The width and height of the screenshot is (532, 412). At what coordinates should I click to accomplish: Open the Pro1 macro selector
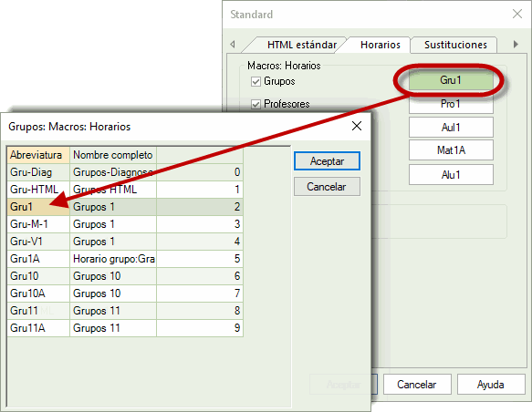[451, 104]
